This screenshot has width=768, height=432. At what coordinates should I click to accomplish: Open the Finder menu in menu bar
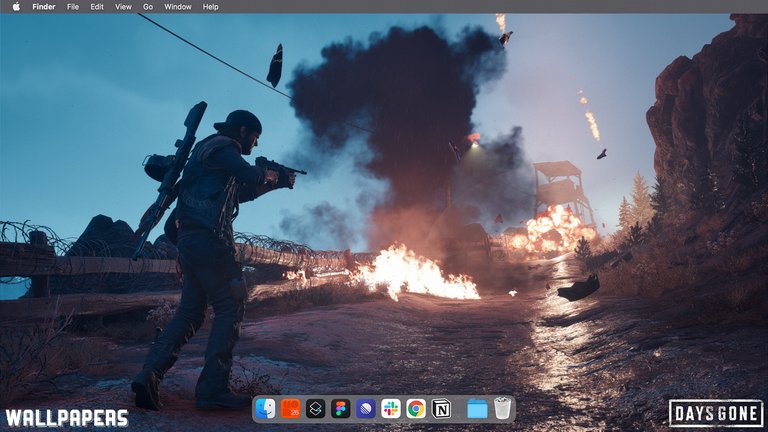[44, 7]
